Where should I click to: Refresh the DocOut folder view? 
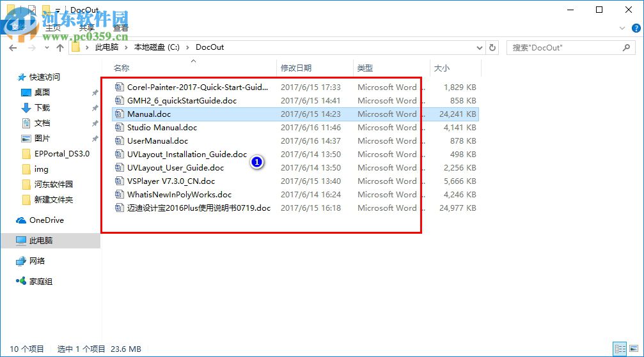(492, 48)
